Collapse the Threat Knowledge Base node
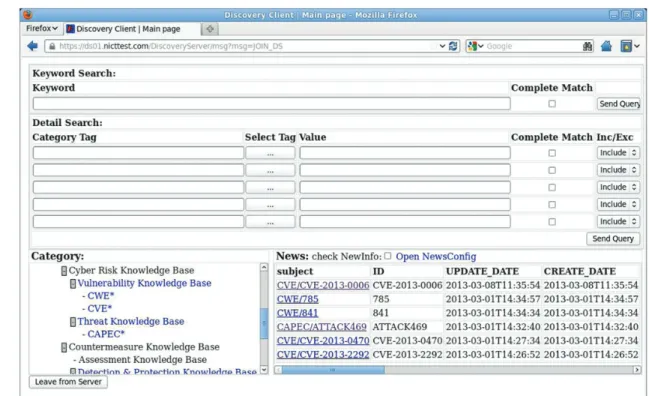 click(73, 322)
